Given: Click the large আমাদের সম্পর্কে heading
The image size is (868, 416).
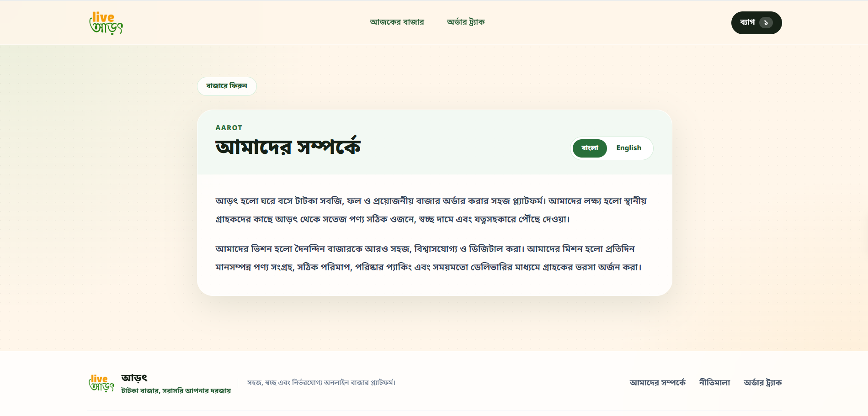Looking at the screenshot, I should [x=288, y=147].
